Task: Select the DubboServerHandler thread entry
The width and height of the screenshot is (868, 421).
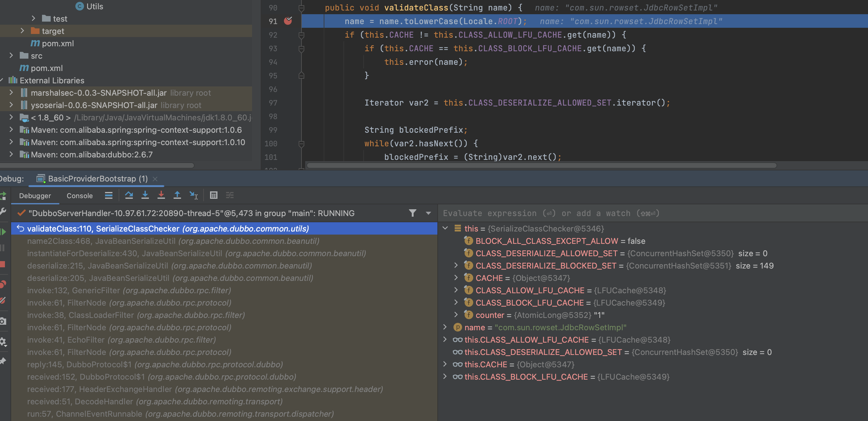Action: pos(191,213)
